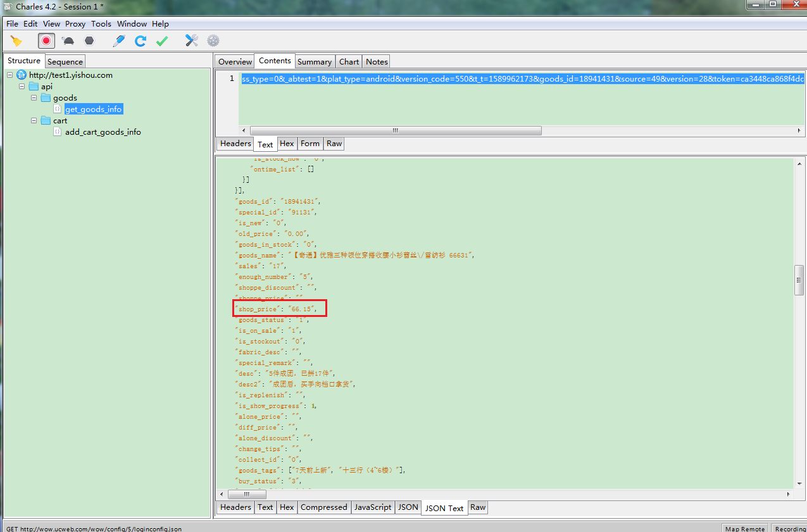Show request Headers tab below the query string
The height and width of the screenshot is (532, 807).
pyautogui.click(x=235, y=144)
